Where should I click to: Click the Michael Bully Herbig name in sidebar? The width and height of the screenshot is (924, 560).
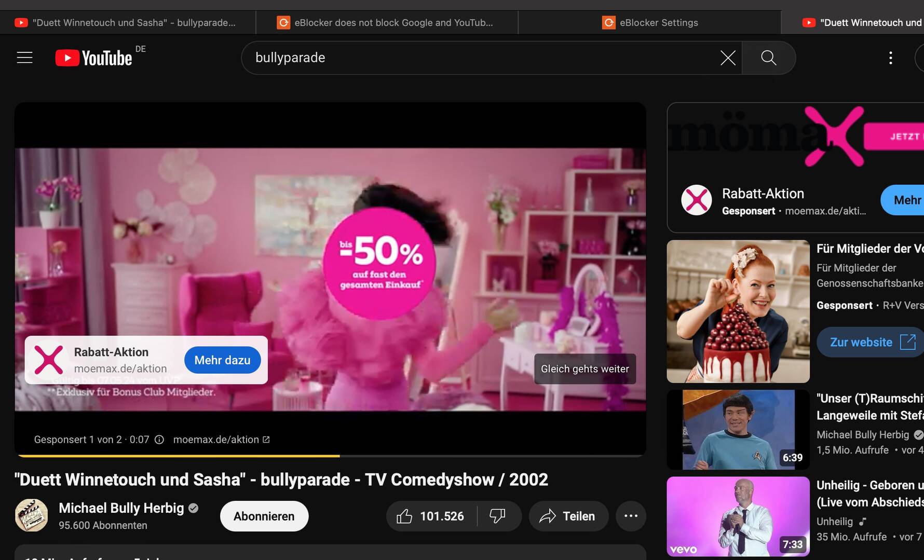(x=863, y=434)
